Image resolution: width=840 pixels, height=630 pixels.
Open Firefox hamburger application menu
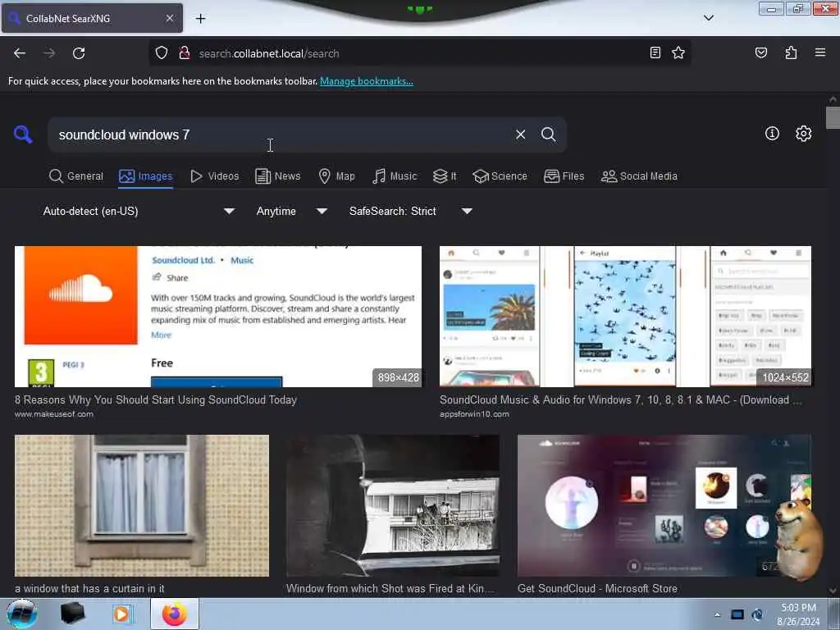pos(819,52)
